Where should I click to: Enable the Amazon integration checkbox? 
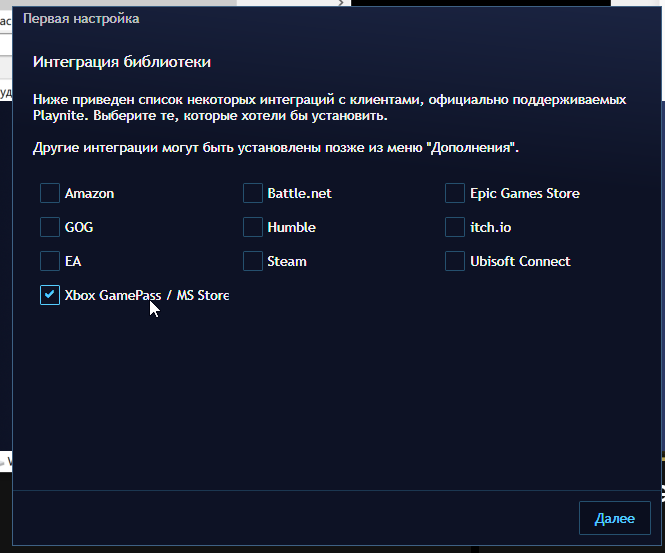(50, 193)
